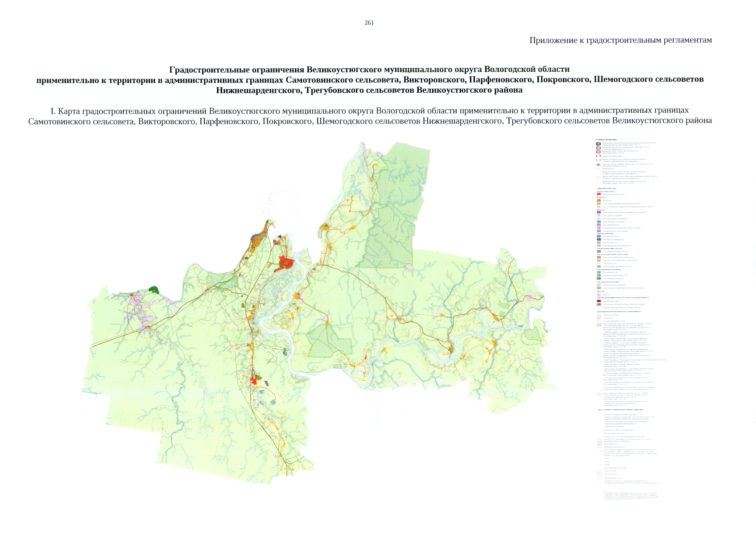Click the footnote text below the legend

pos(628,496)
